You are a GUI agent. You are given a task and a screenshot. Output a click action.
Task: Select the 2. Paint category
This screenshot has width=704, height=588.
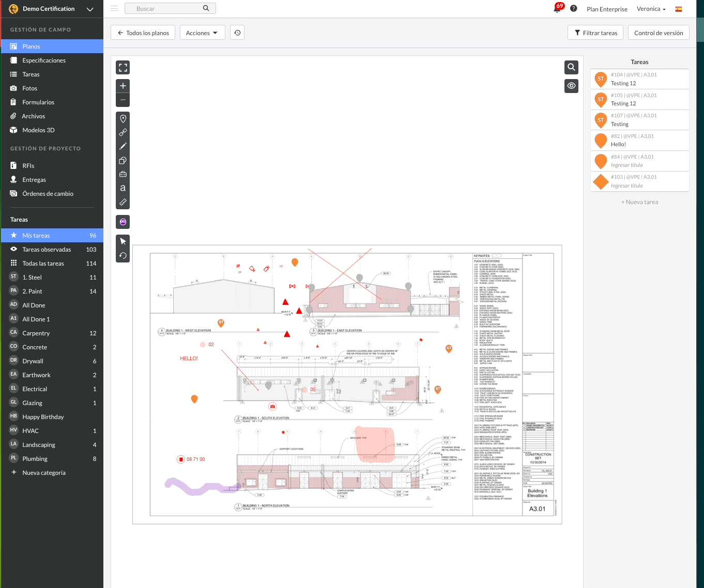click(52, 291)
